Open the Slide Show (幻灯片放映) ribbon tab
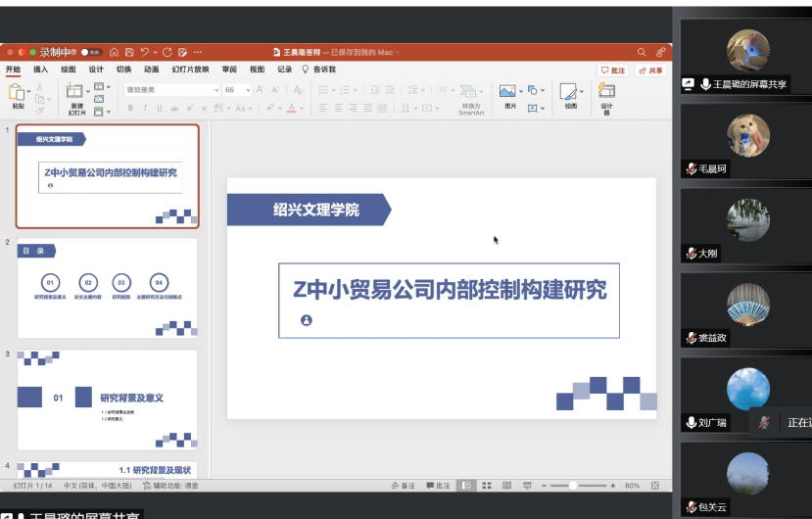812x519 pixels. 191,70
